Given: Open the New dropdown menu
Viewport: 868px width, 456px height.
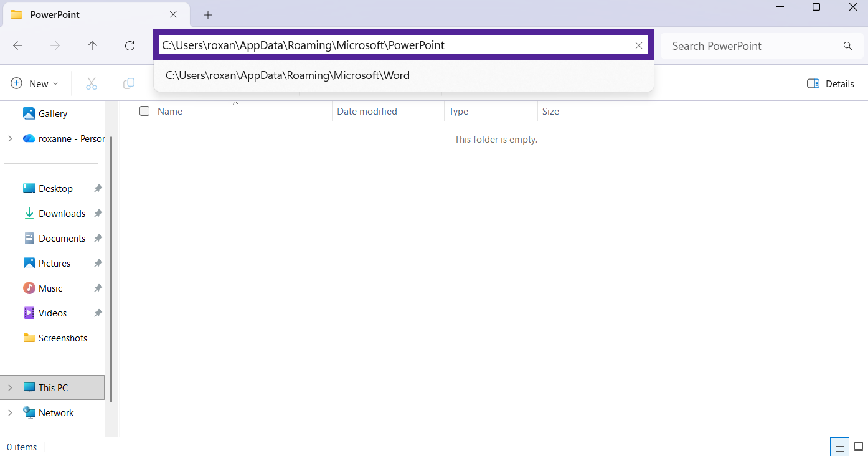Looking at the screenshot, I should pyautogui.click(x=35, y=83).
